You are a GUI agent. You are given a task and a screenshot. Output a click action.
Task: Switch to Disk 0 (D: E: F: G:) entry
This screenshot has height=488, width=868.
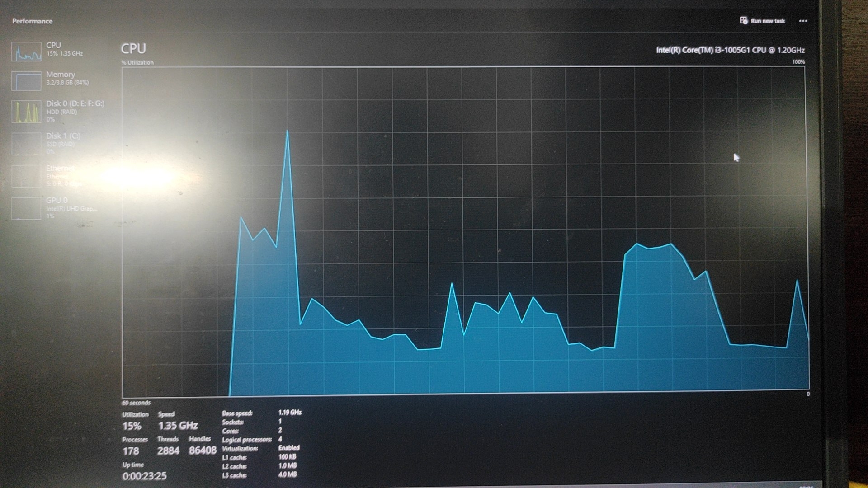pos(75,103)
